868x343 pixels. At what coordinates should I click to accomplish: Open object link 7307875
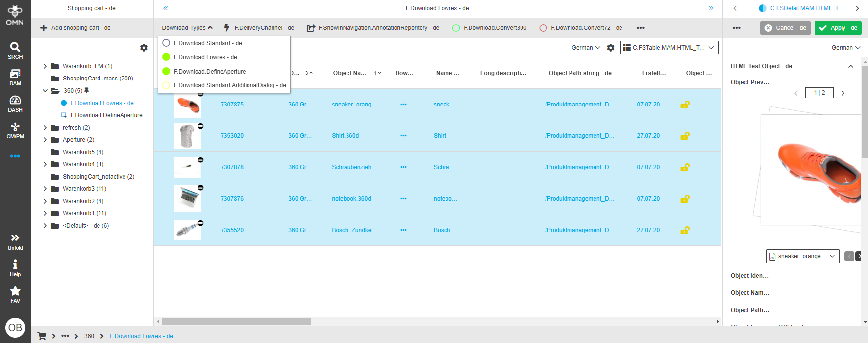[232, 105]
